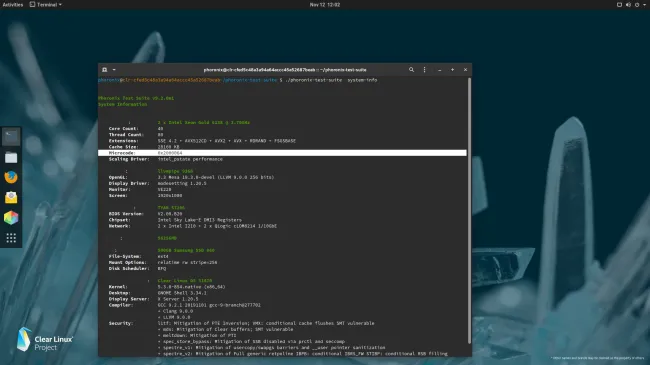Click the Kernel row text
650x365 pixels.
(167, 287)
